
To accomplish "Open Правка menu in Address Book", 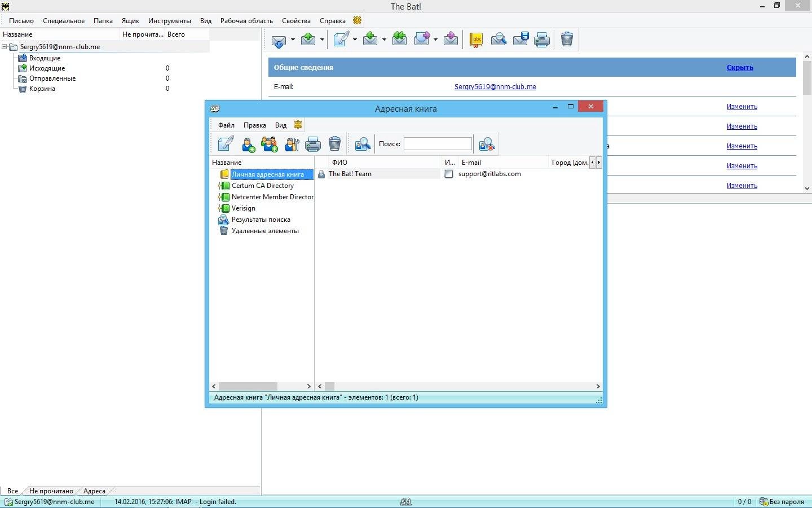I will tap(255, 125).
